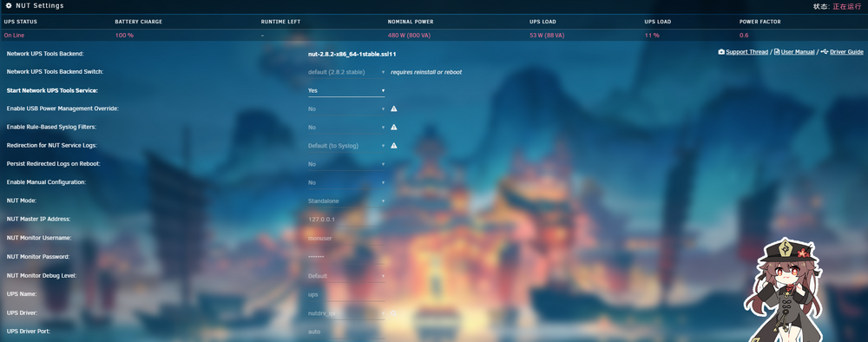This screenshot has width=868, height=342.
Task: Click the 'Network UPS Tools Backend:' label
Action: coord(45,54)
